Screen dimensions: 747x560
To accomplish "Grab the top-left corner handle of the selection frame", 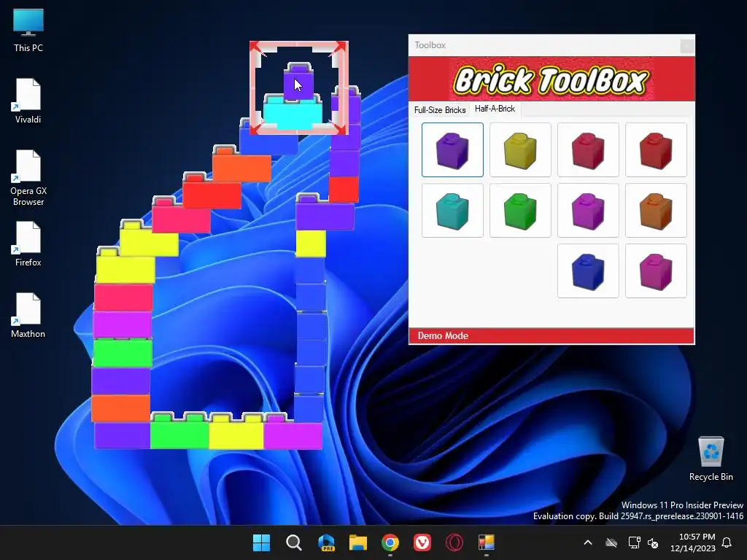I will point(256,48).
